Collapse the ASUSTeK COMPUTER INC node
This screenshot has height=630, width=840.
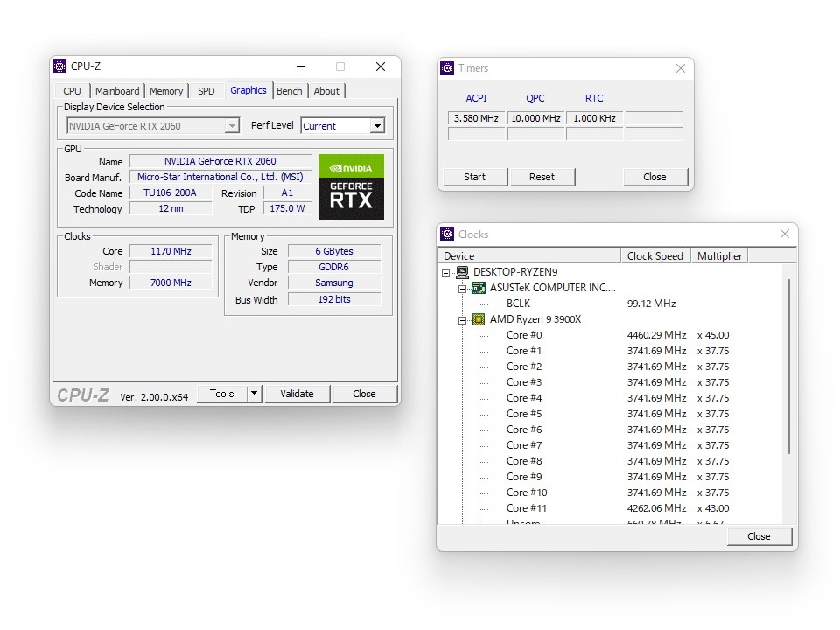(x=462, y=289)
